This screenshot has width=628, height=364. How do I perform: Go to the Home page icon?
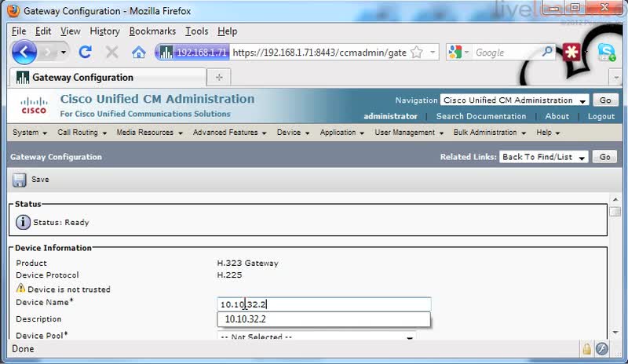coord(139,52)
